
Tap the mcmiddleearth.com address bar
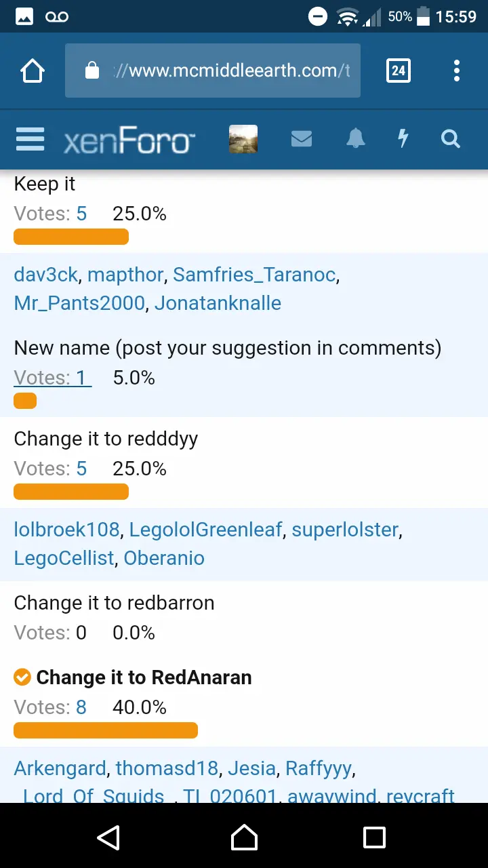point(213,71)
